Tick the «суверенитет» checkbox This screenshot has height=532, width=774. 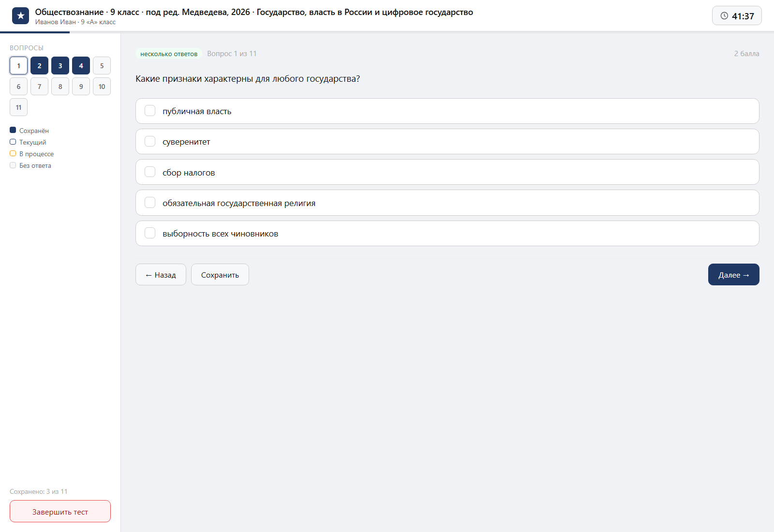pyautogui.click(x=150, y=141)
